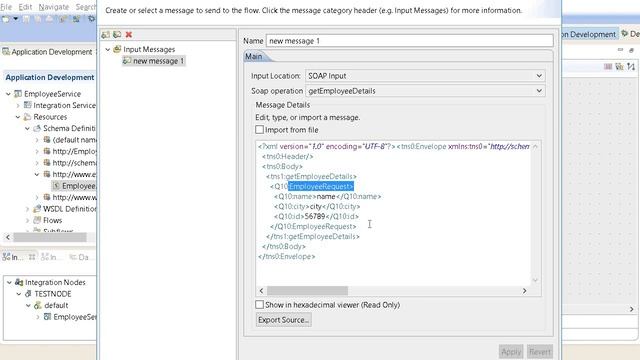The image size is (640, 360).
Task: Click the Revert button
Action: (540, 352)
